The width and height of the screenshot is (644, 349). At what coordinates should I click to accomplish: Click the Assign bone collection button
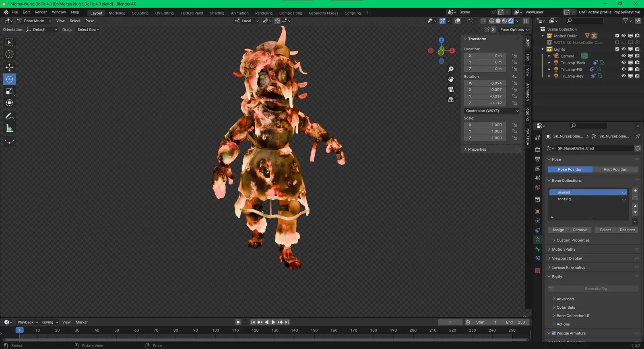558,230
